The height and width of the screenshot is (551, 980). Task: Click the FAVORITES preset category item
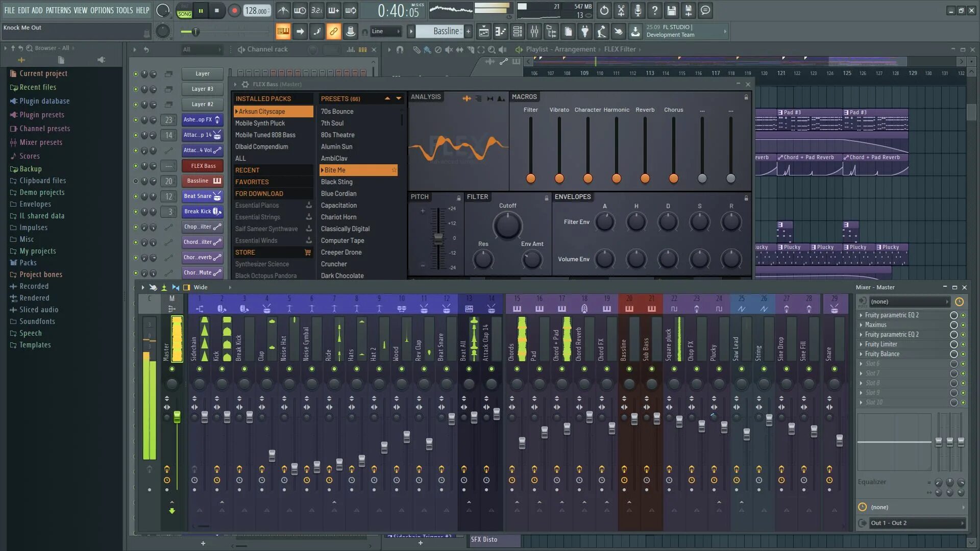tap(252, 182)
